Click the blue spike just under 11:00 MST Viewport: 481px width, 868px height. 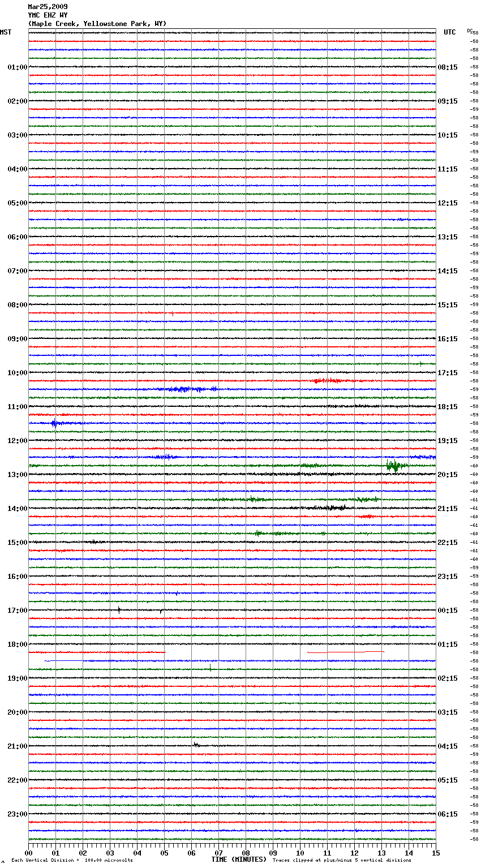pos(54,423)
